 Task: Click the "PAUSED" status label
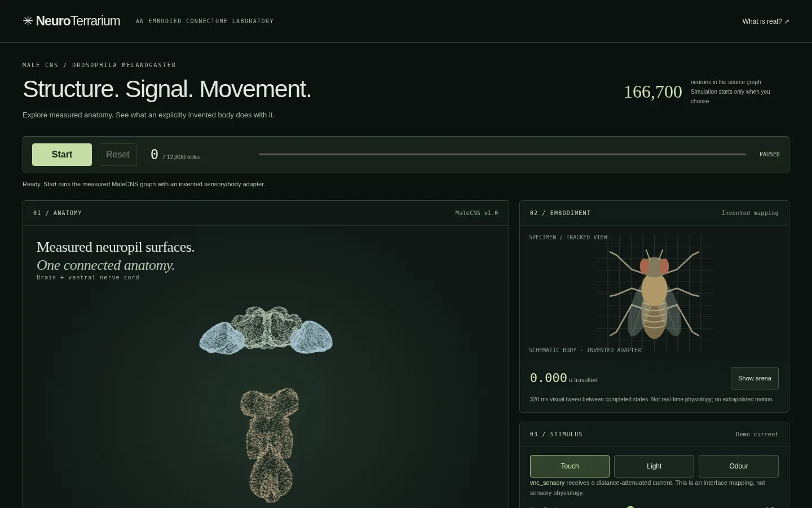[x=770, y=155]
